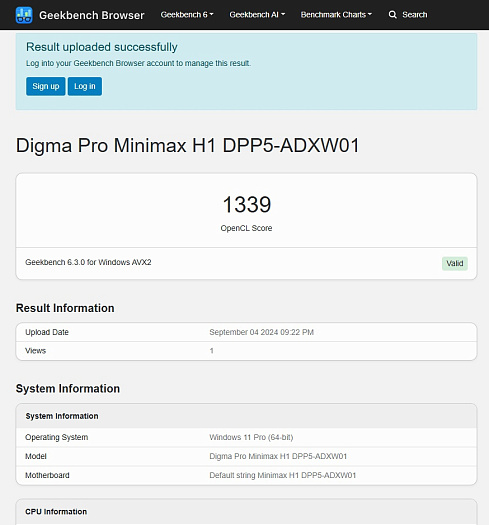Click the search magnifier icon
Screen dimensions: 489x525
393,15
